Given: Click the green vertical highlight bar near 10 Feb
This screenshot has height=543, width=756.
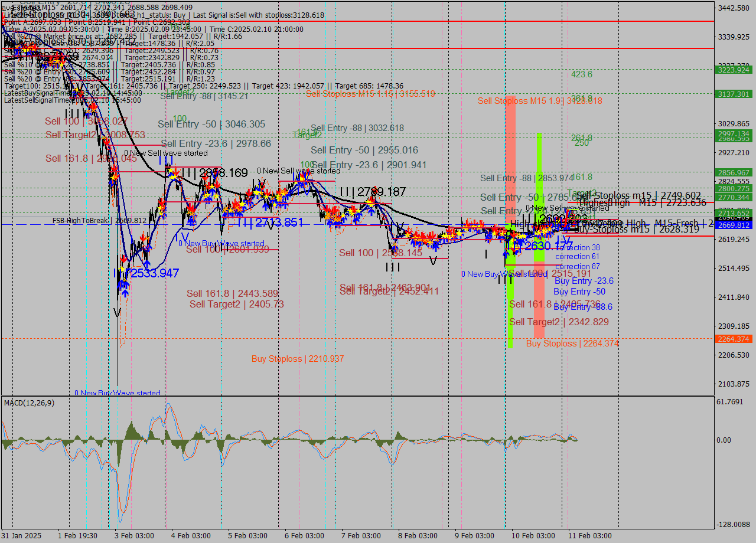Looking at the screenshot, I should pos(540,189).
